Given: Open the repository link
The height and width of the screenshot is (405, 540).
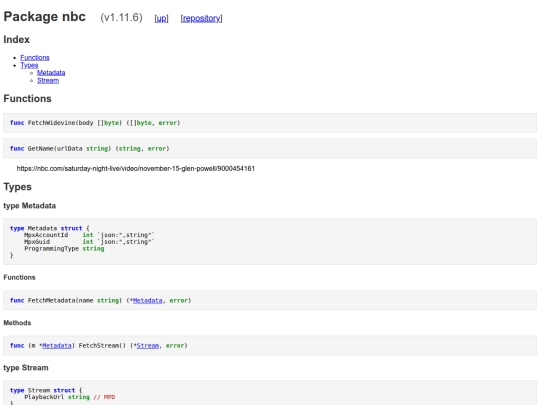Looking at the screenshot, I should (x=201, y=18).
